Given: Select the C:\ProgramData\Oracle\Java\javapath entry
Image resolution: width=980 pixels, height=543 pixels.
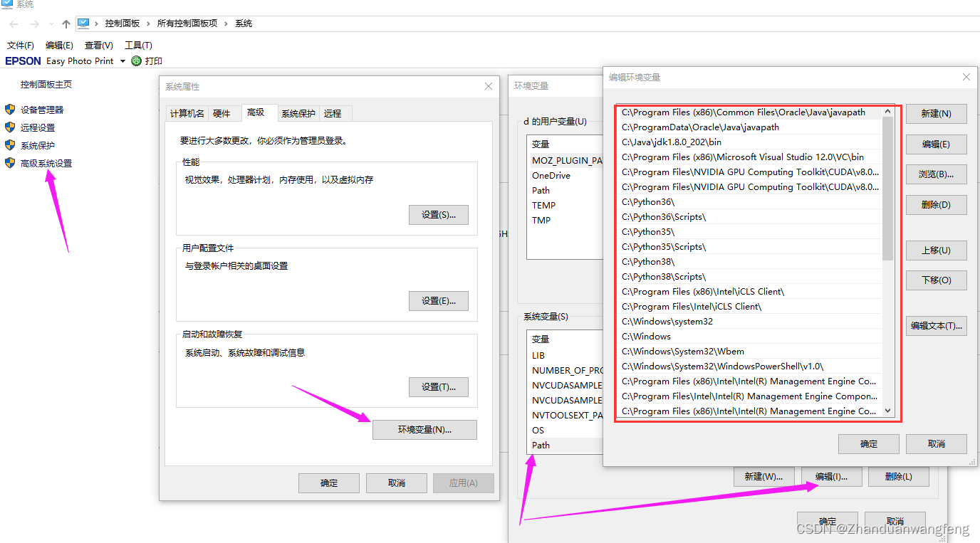Looking at the screenshot, I should pos(750,127).
